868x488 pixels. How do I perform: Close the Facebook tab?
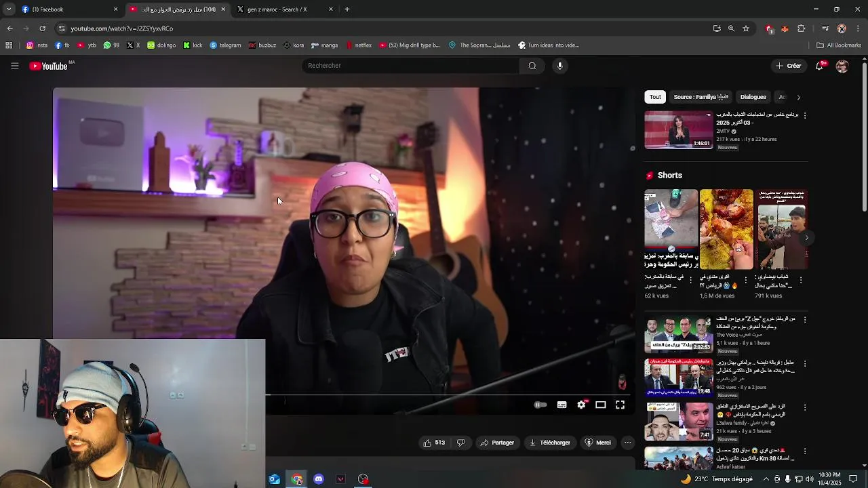point(115,9)
